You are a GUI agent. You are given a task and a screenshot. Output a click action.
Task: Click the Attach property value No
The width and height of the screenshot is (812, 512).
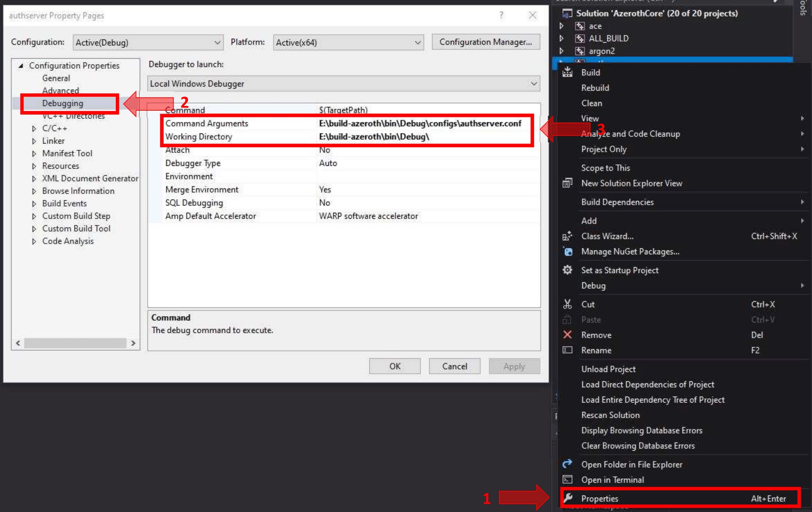coord(324,150)
